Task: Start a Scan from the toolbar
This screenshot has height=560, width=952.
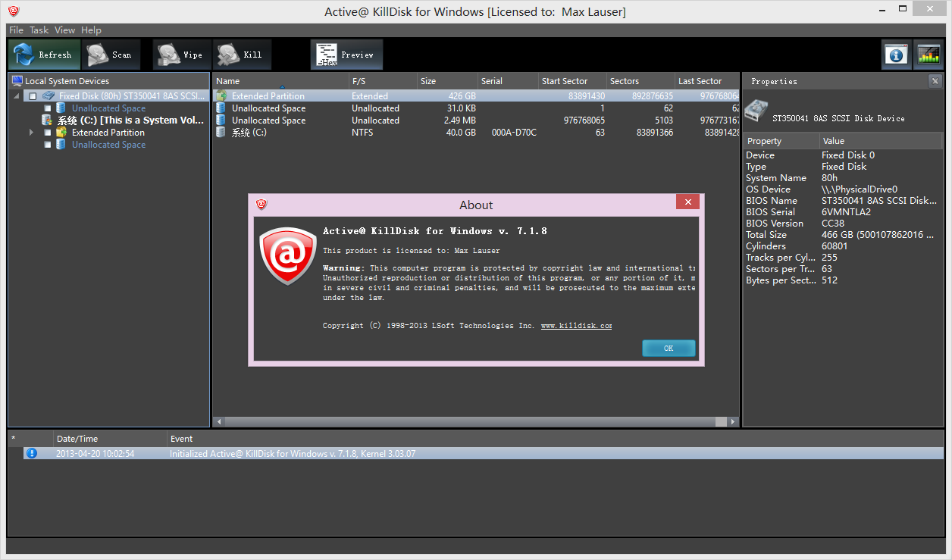Action: click(x=111, y=55)
